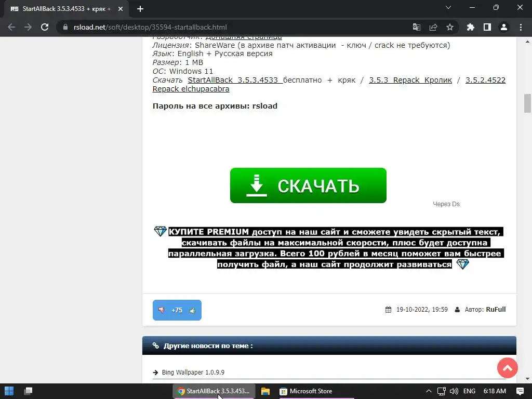Screen dimensions: 532x399
Task: Switch to Chrome StartAllBack taskbar item
Action: [214, 391]
